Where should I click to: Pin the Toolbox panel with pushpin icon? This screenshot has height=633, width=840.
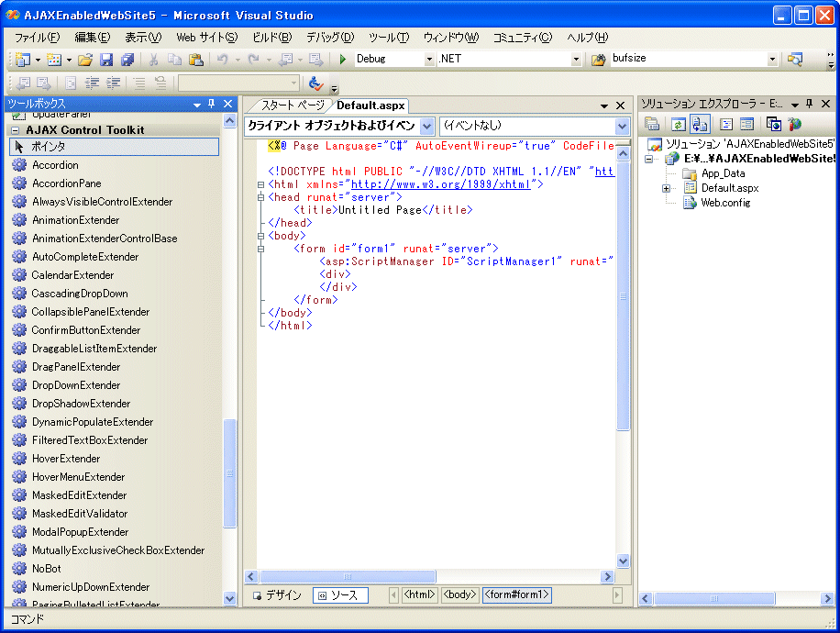212,104
